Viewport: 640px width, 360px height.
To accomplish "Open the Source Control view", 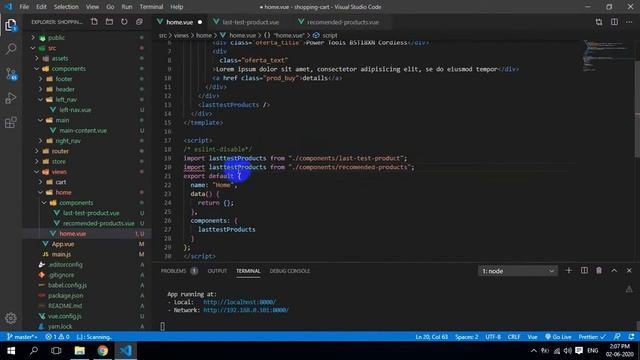I will tap(11, 74).
